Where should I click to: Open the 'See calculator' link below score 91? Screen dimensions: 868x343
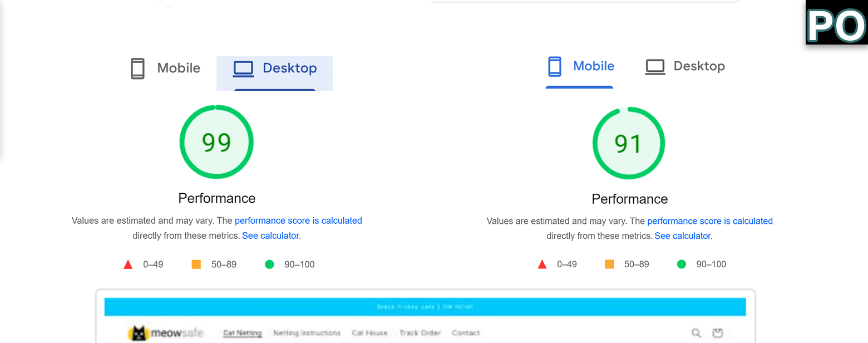683,236
